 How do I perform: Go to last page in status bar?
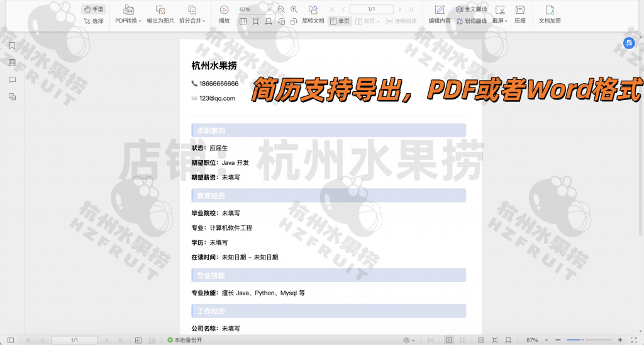[120, 340]
